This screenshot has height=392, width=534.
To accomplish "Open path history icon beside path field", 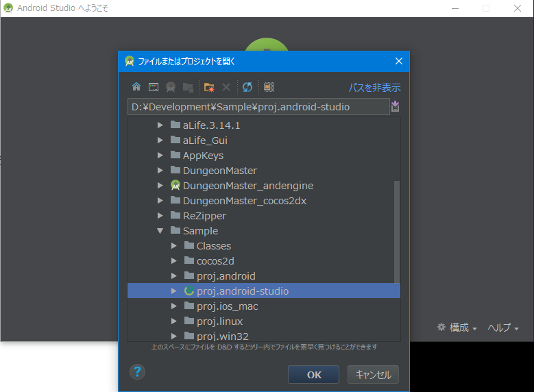I will [395, 106].
